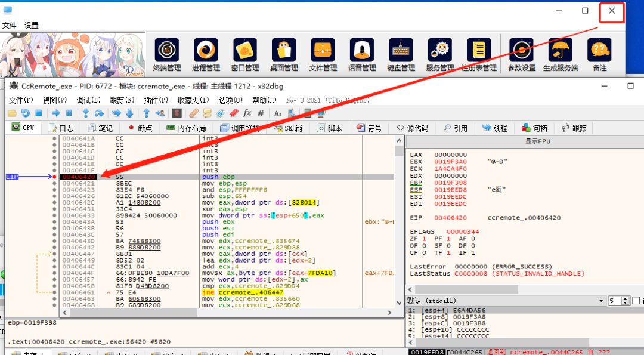
Task: Increase the argument count spinner value
Action: pyautogui.click(x=626, y=299)
